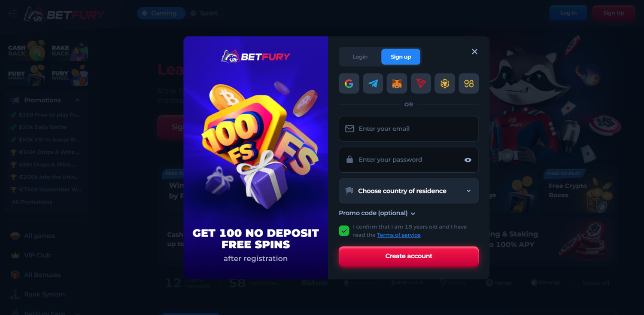Viewport: 644px width, 315px height.
Task: Open Choose country of residence dropdown
Action: pyautogui.click(x=409, y=191)
